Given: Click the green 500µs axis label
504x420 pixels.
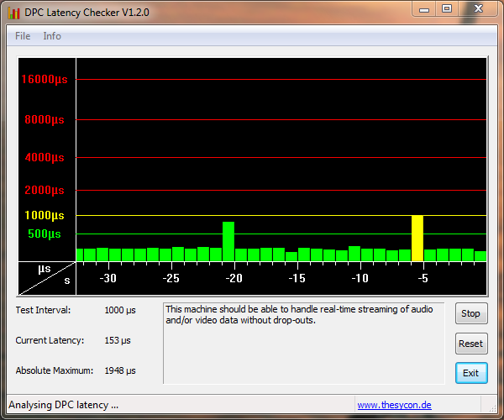Looking at the screenshot, I should tap(45, 234).
